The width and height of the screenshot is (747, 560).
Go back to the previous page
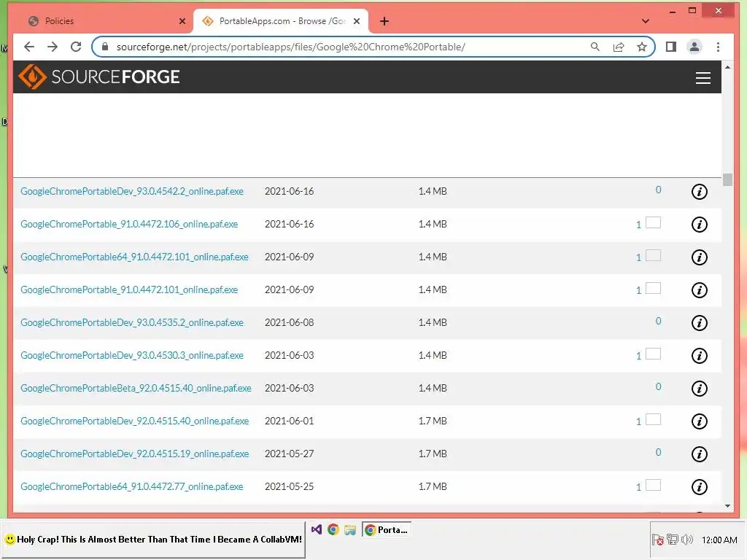29,47
